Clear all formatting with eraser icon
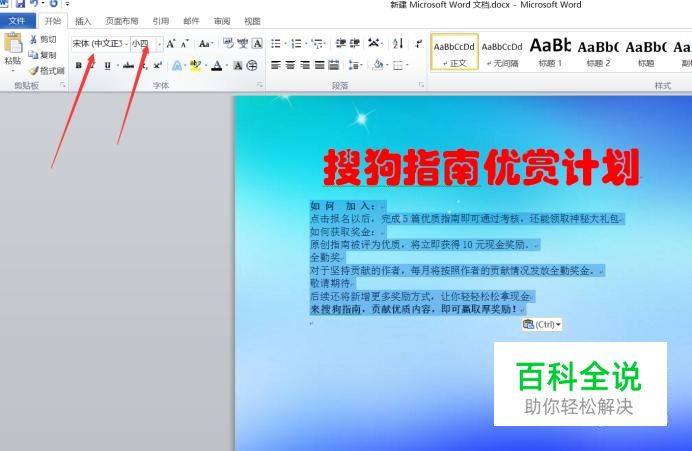 point(229,43)
